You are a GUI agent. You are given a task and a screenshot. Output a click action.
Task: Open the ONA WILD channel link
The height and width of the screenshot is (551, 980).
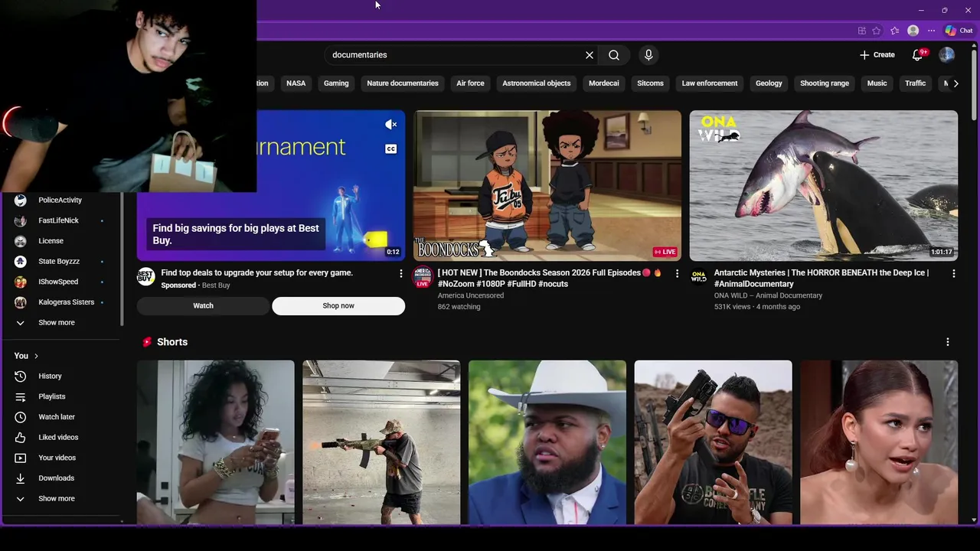click(768, 295)
